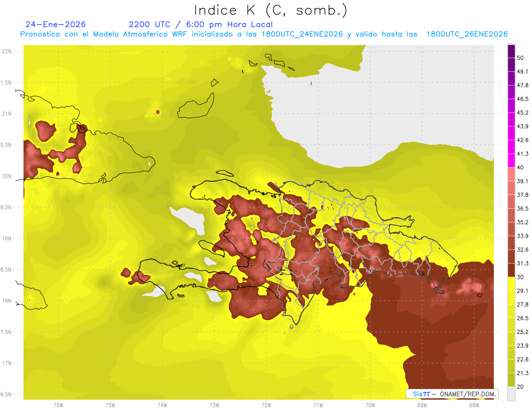Click the '21N' latitude axis label
Viewport: 532px width, 411px height.
(7, 114)
